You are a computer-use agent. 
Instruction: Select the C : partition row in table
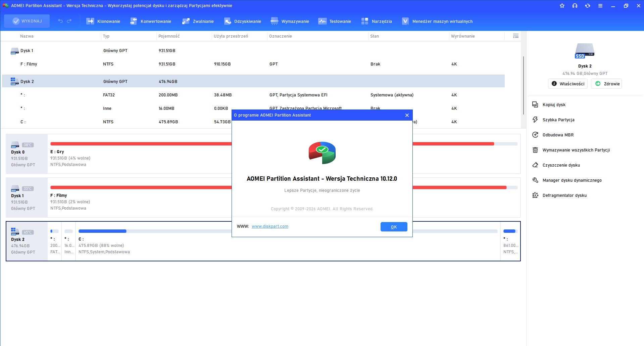point(253,122)
